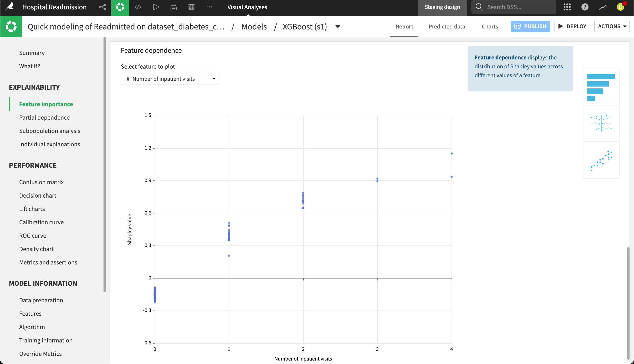Screen dimensions: 634x364
Task: Select the feature importance bar chart view
Action: (601, 87)
